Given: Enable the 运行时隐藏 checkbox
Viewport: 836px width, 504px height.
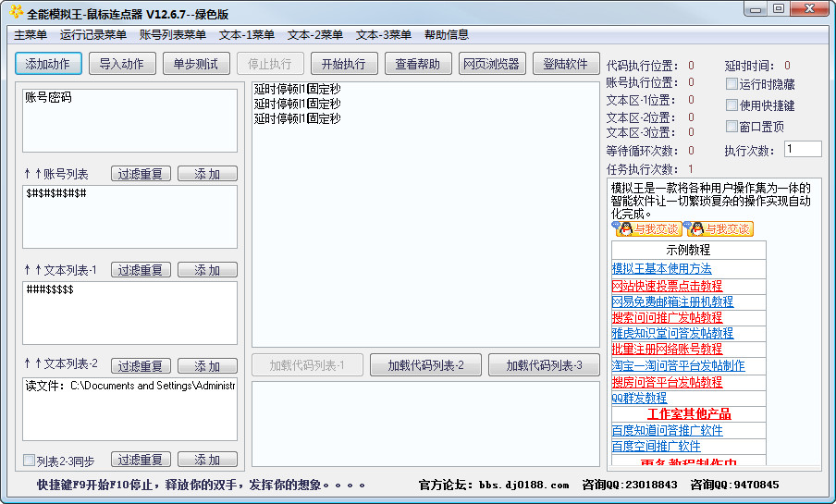Looking at the screenshot, I should [x=731, y=84].
